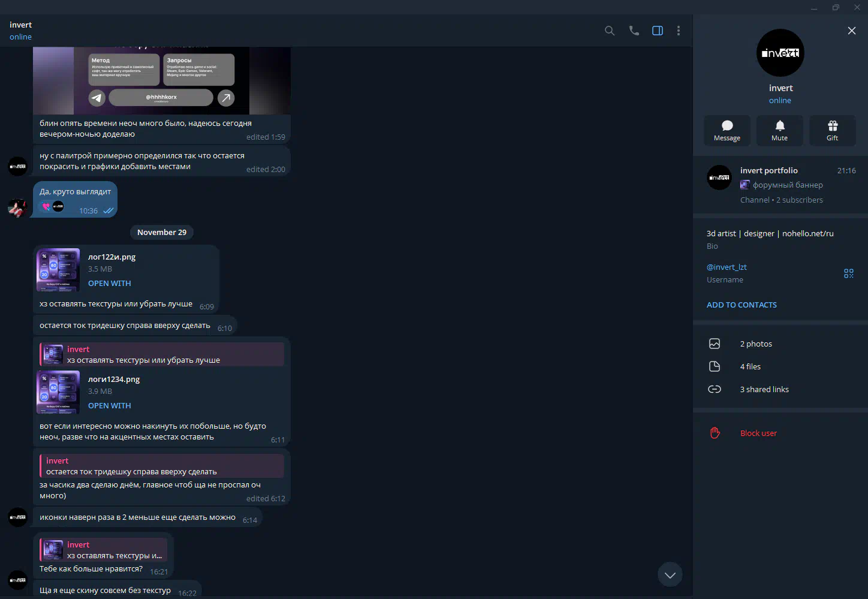Open the 4 files shared list
Viewport: 868px width, 599px height.
(x=750, y=366)
